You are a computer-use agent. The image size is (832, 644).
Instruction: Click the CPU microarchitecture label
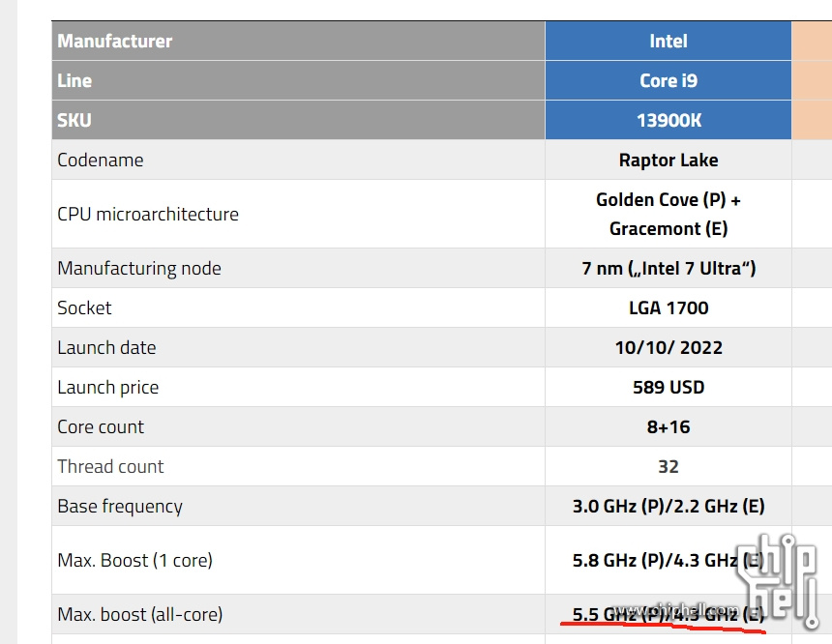[148, 215]
